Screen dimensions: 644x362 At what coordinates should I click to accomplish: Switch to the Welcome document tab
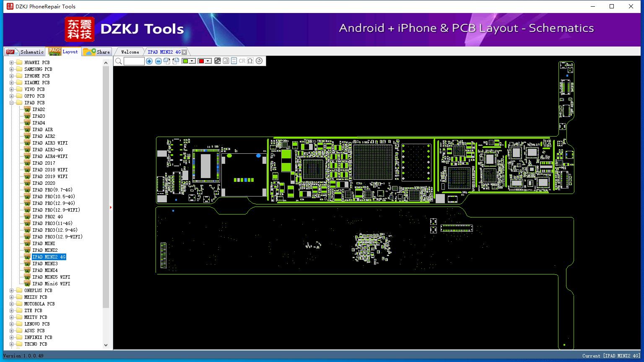click(130, 52)
